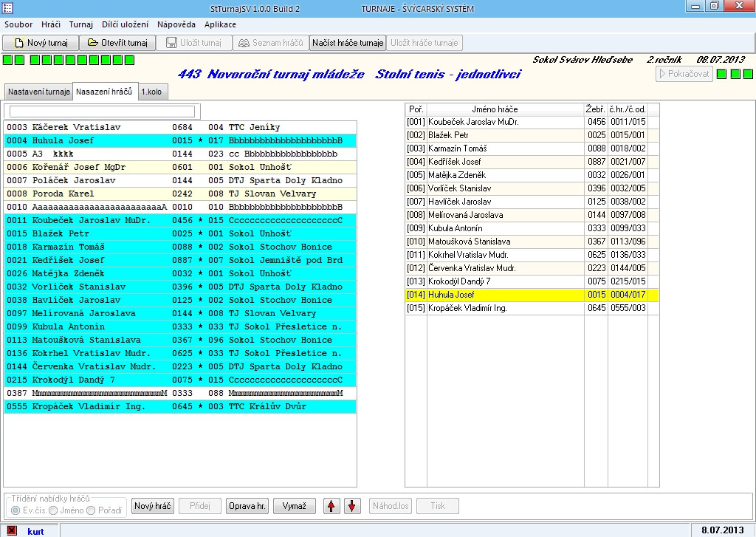756x537 pixels.
Task: Select row 0387 with long M name
Action: tap(180, 393)
